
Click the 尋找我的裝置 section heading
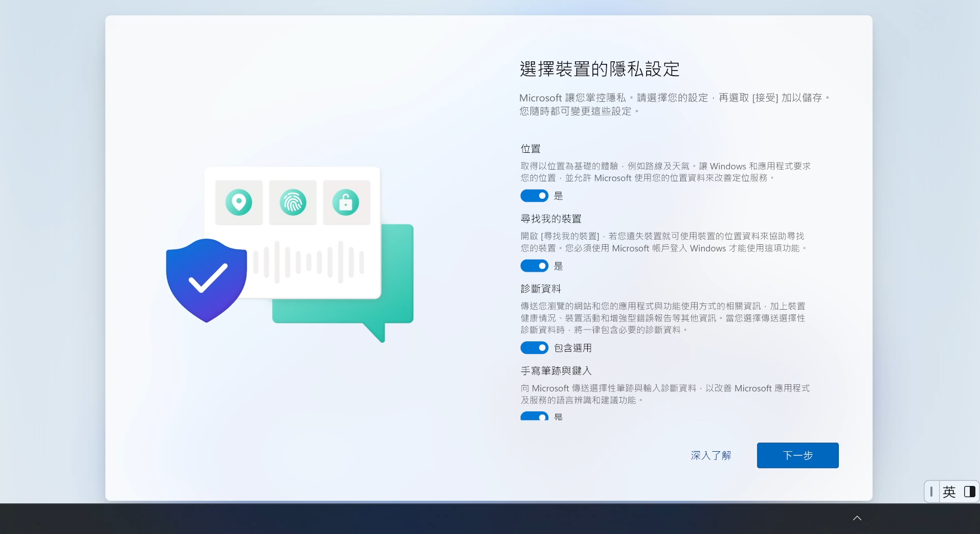click(x=551, y=219)
